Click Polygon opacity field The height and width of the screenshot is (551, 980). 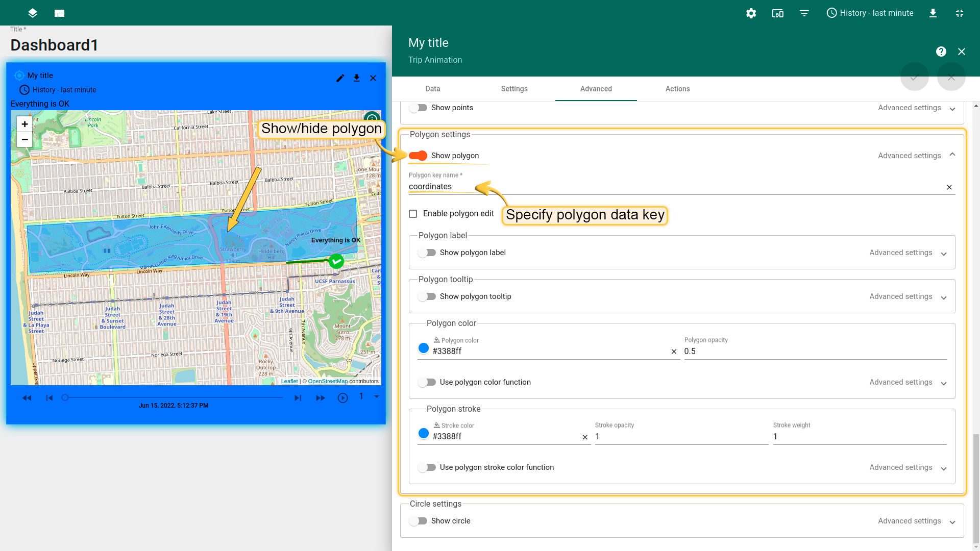click(815, 351)
